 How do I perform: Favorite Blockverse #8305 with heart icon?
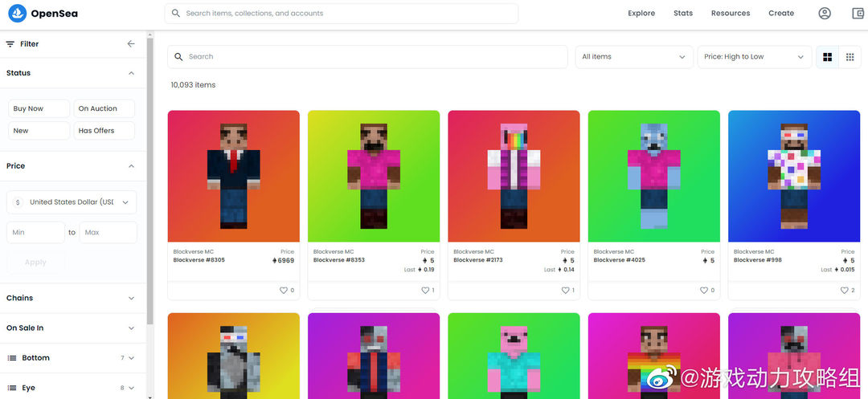(283, 290)
